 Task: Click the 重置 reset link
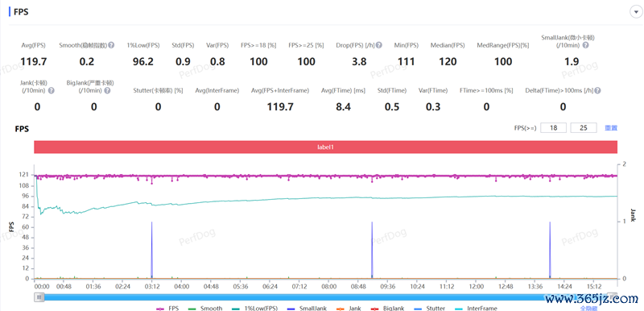point(611,128)
